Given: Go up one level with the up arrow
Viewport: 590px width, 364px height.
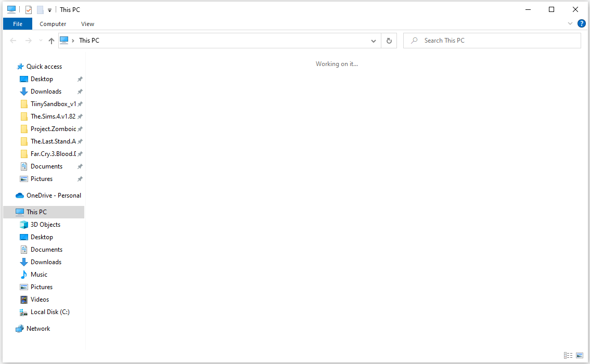Looking at the screenshot, I should tap(52, 41).
